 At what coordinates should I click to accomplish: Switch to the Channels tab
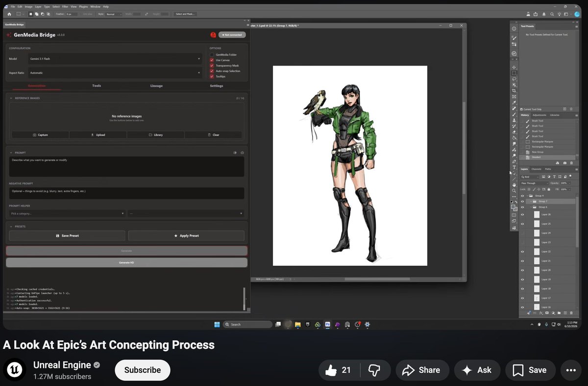[x=537, y=169]
